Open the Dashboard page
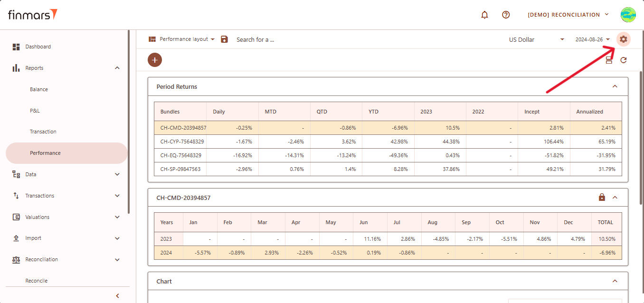Screen dimensions: 644x303 pyautogui.click(x=38, y=47)
